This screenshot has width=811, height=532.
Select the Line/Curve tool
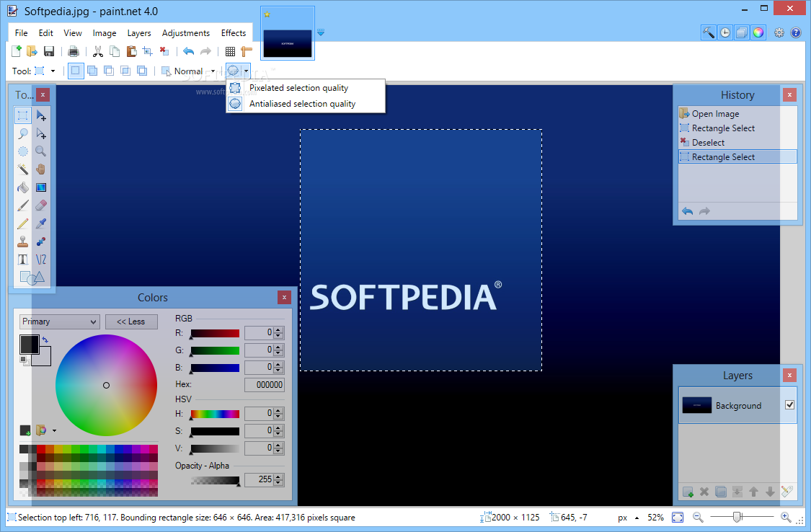(x=41, y=260)
